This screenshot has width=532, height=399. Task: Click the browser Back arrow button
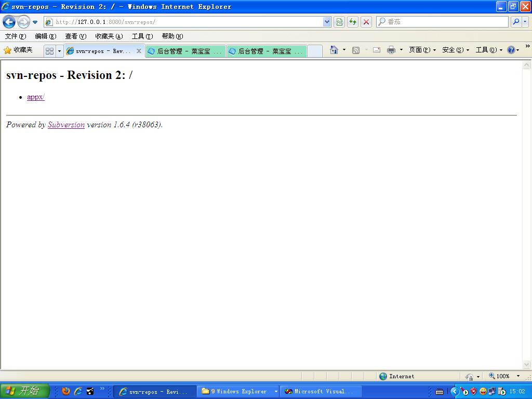[x=9, y=22]
